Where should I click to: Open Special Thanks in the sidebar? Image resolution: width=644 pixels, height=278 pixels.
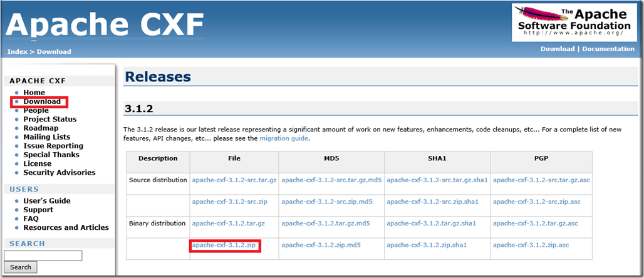tap(51, 155)
